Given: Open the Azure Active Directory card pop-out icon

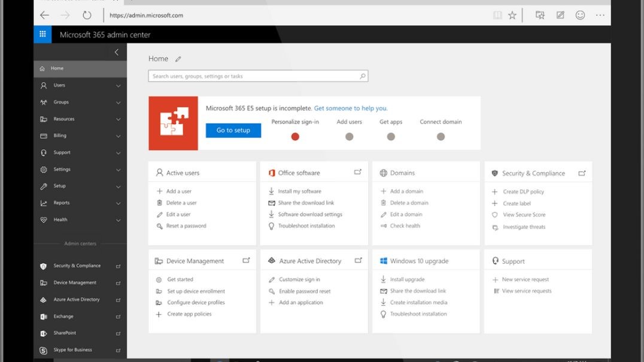Looking at the screenshot, I should 358,261.
